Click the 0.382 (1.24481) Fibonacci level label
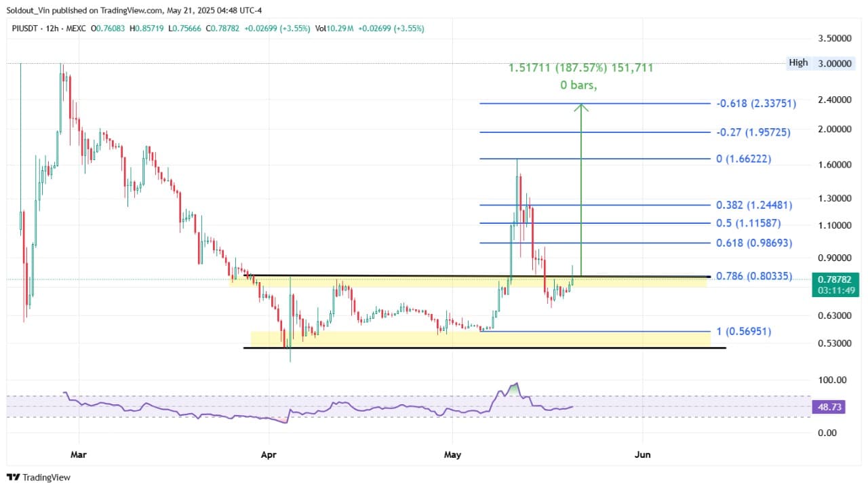Screen dimensions: 868x489 [753, 205]
